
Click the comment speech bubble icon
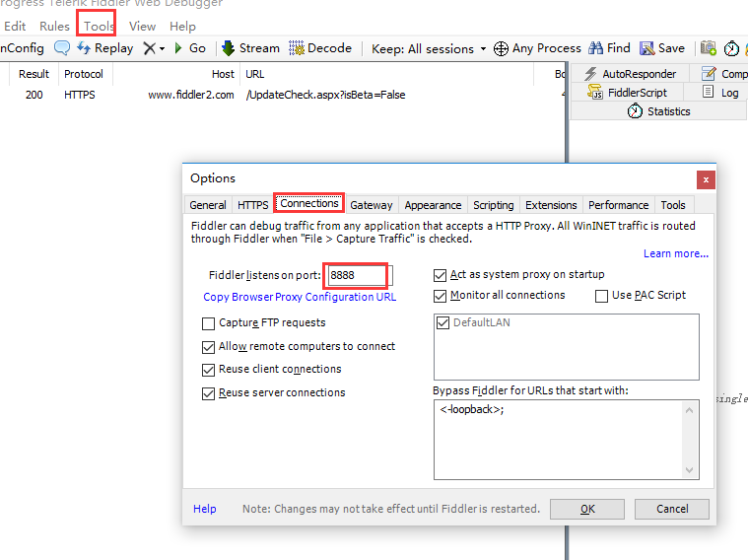pos(62,48)
